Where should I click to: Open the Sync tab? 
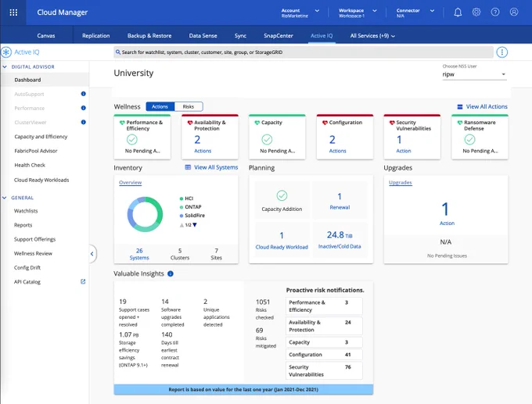(240, 36)
